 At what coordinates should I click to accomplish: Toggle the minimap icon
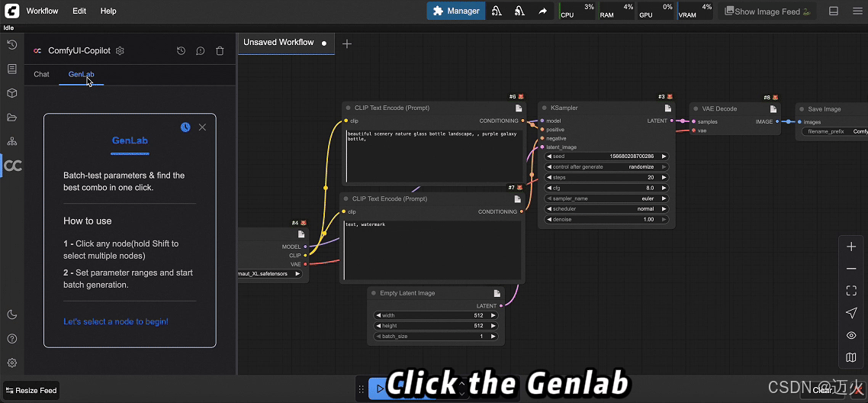pyautogui.click(x=851, y=358)
